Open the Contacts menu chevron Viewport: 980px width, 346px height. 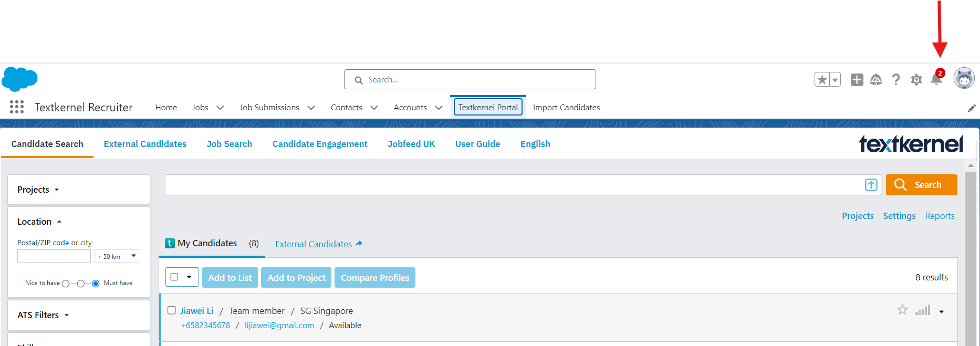pyautogui.click(x=374, y=108)
